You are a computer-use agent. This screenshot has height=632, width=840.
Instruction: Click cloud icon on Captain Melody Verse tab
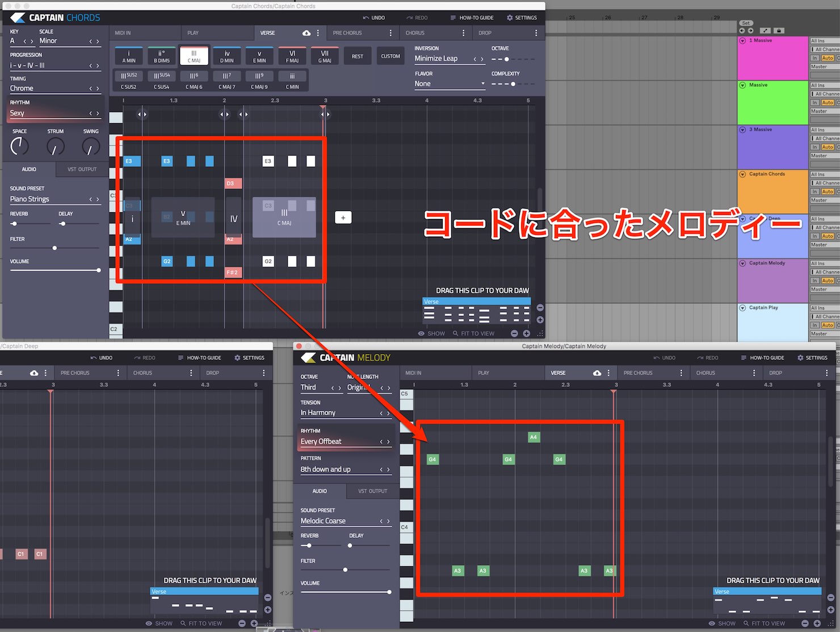pyautogui.click(x=597, y=373)
